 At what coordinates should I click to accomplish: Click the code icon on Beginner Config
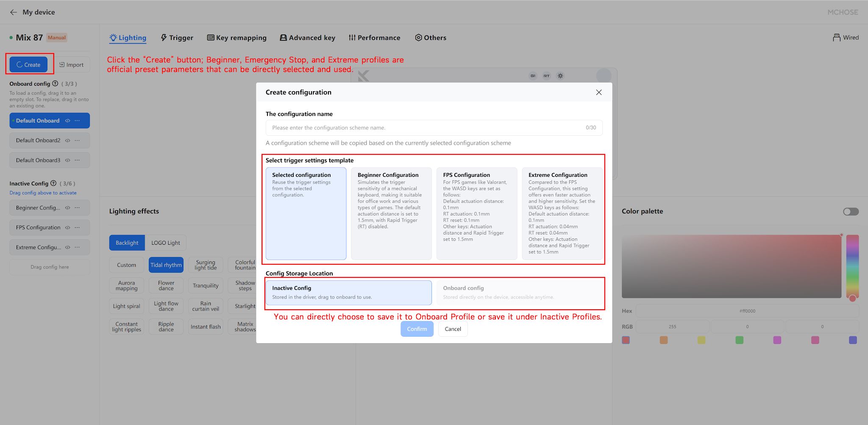point(68,208)
